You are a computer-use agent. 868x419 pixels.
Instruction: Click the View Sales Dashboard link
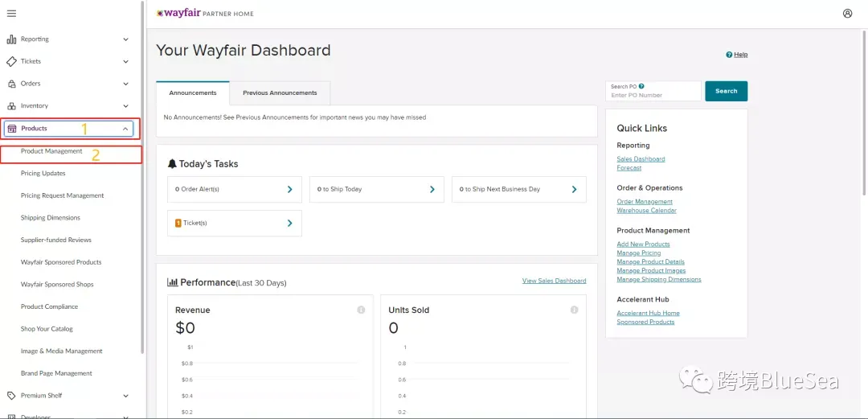pyautogui.click(x=554, y=281)
